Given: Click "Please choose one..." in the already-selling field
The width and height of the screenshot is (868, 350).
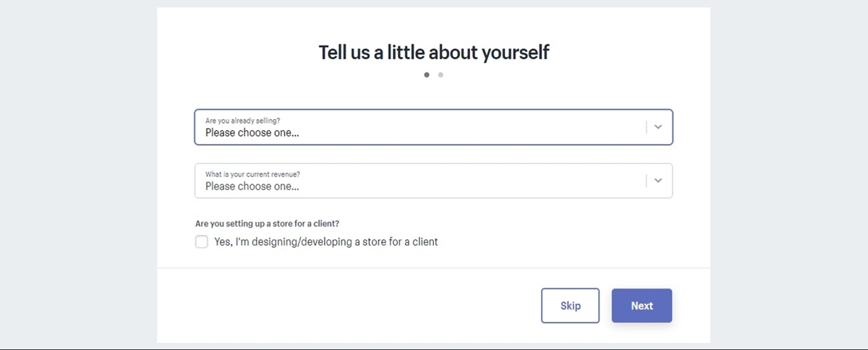Looking at the screenshot, I should click(252, 133).
